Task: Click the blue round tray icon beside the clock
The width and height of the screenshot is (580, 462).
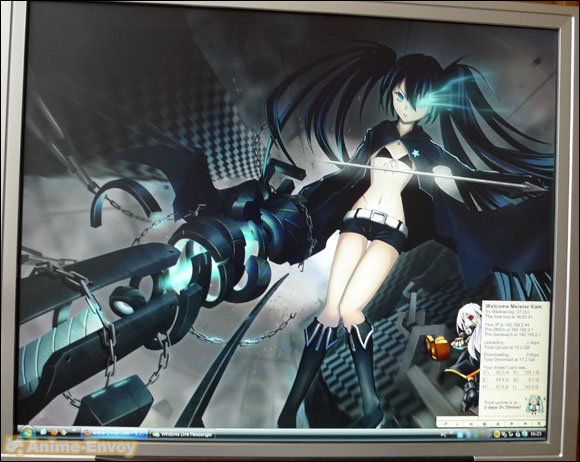Action: pyautogui.click(x=525, y=434)
